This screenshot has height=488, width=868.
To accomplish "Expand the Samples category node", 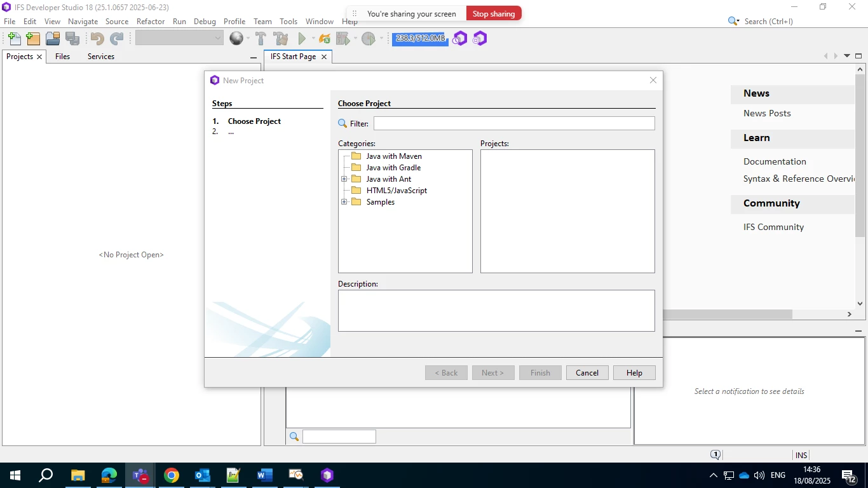I will 344,202.
